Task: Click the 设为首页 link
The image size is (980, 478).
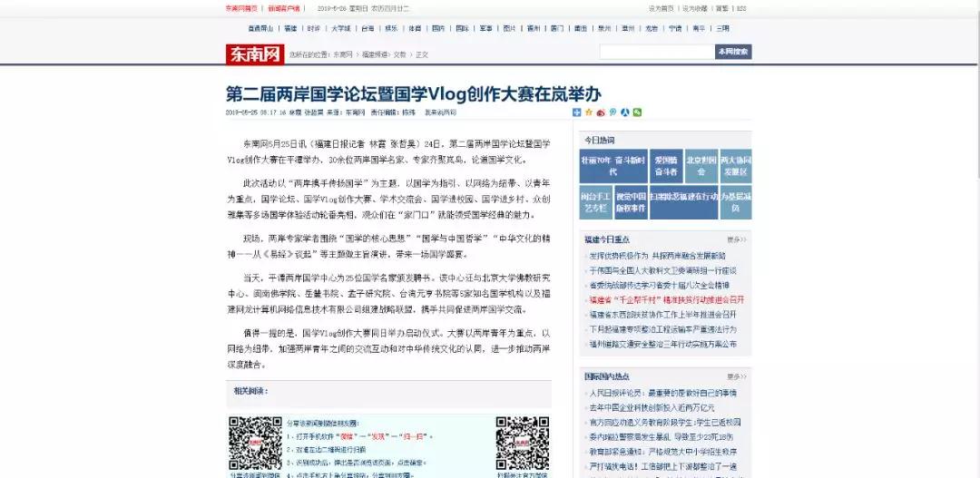Action: 660,7
